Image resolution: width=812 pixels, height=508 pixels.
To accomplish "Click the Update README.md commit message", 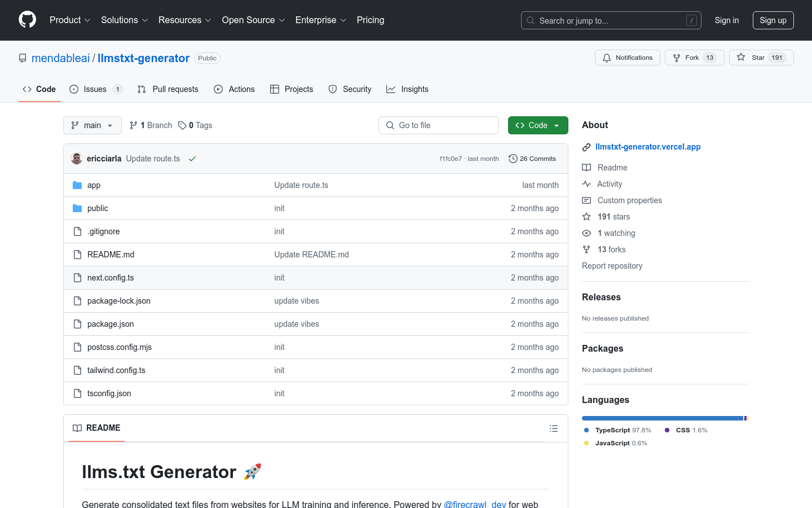I will tap(312, 255).
